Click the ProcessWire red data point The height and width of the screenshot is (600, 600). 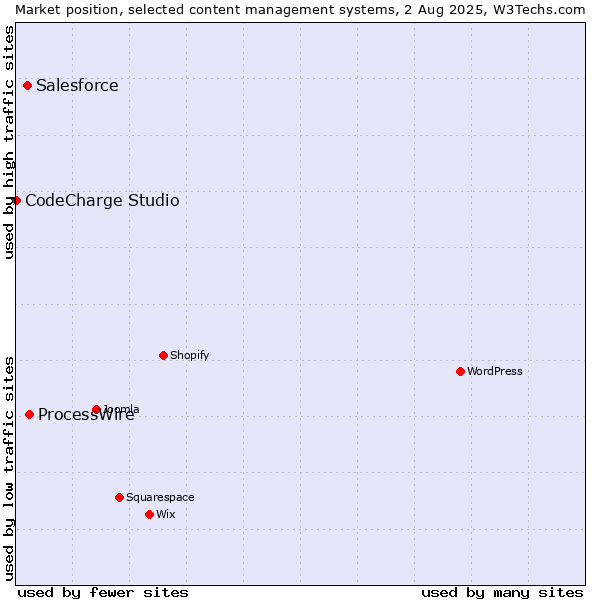tap(29, 414)
